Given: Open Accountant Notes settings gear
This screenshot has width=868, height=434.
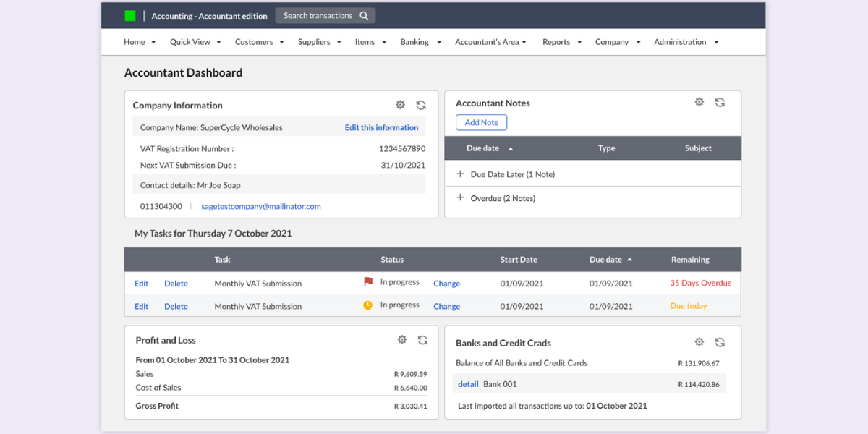Looking at the screenshot, I should (x=699, y=102).
